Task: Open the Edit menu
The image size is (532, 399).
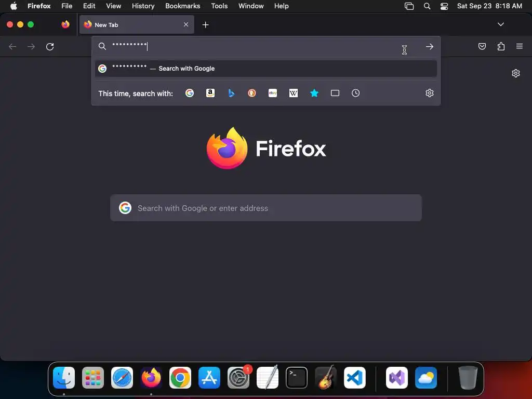Action: tap(89, 6)
